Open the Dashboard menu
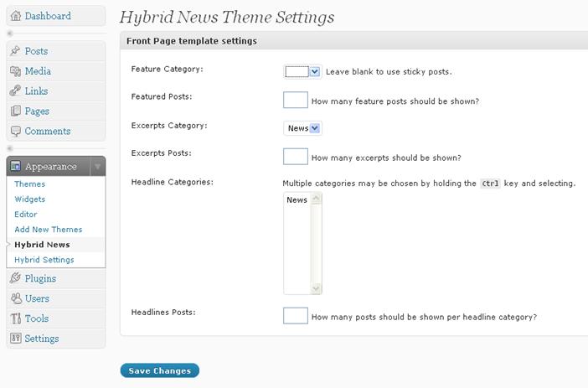This screenshot has height=388, width=588. pyautogui.click(x=56, y=16)
